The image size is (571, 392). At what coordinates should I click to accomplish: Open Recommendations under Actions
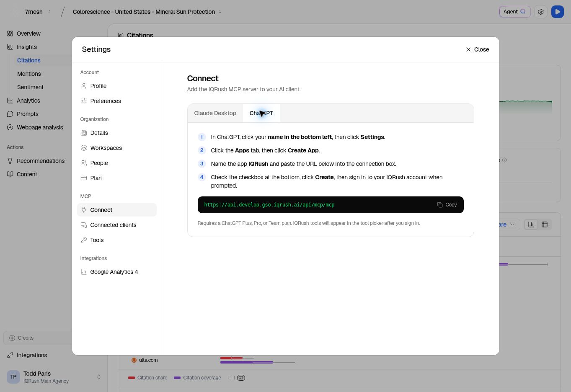37,161
